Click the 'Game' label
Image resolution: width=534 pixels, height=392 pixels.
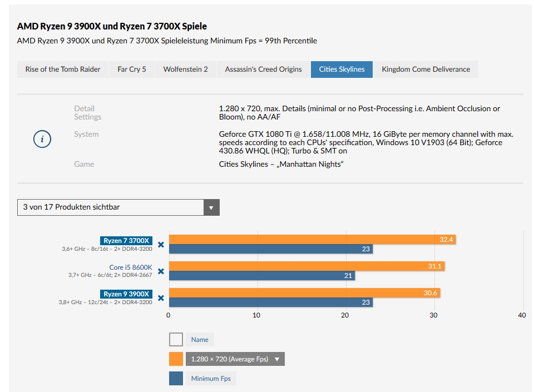[84, 164]
